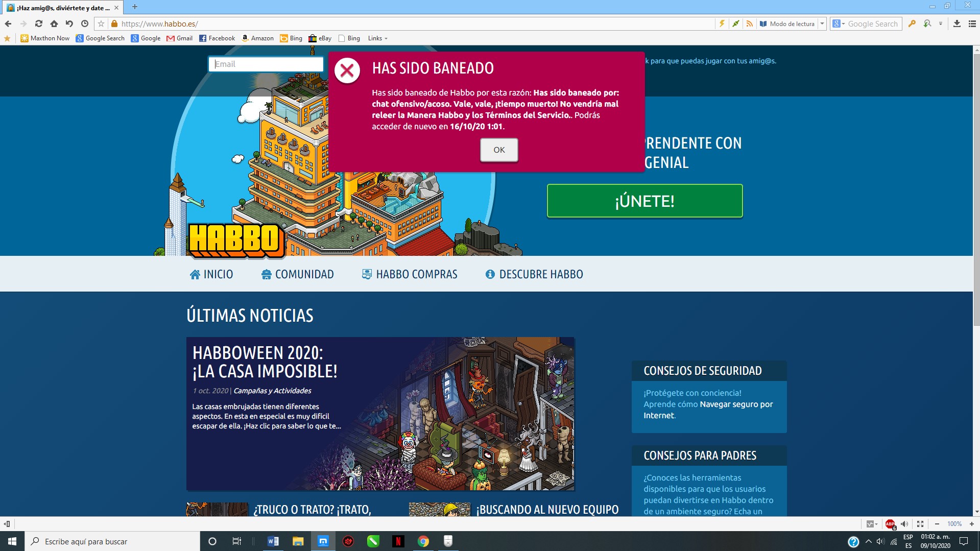Mute page sound with the status bar speaker

pos(904,523)
